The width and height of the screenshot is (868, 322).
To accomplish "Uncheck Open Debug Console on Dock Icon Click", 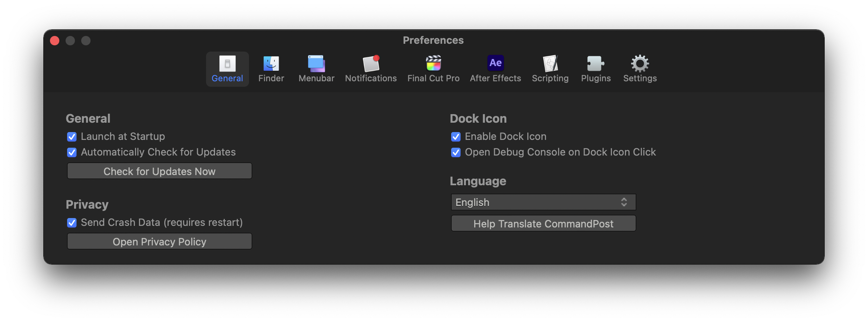I will point(456,152).
